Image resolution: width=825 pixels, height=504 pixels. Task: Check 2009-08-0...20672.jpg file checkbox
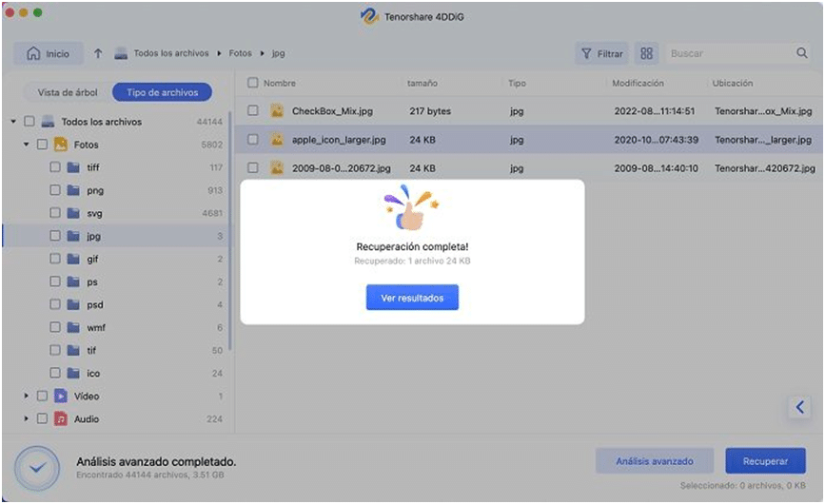point(253,167)
